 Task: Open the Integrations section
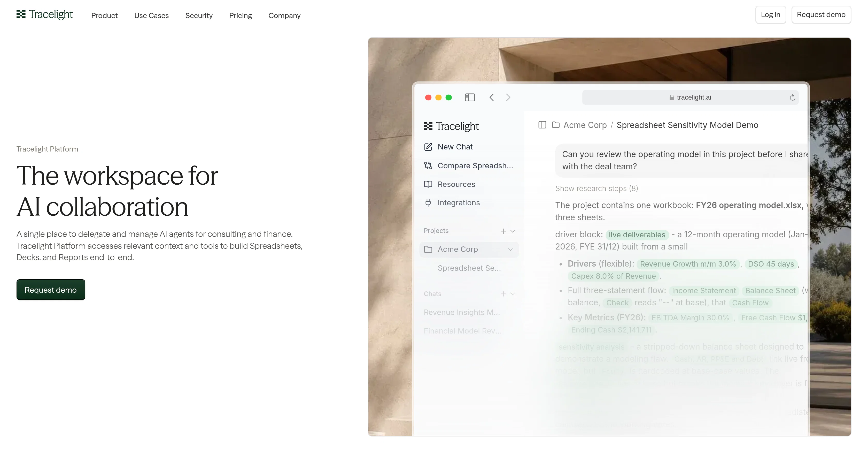pos(452,203)
